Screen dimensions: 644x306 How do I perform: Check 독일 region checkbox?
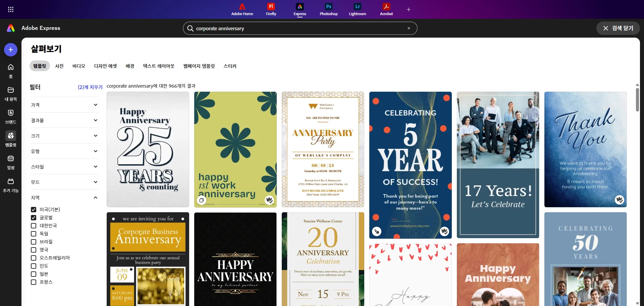34,234
